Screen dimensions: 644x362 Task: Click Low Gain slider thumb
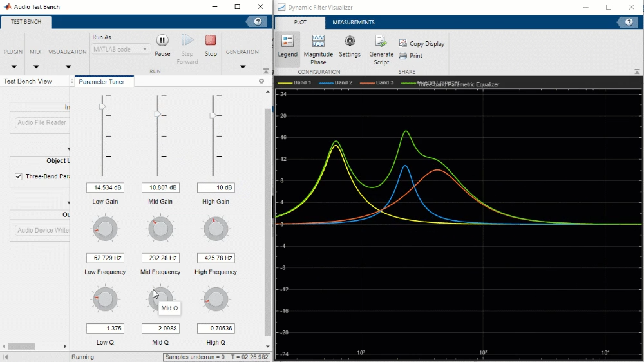[x=102, y=107]
